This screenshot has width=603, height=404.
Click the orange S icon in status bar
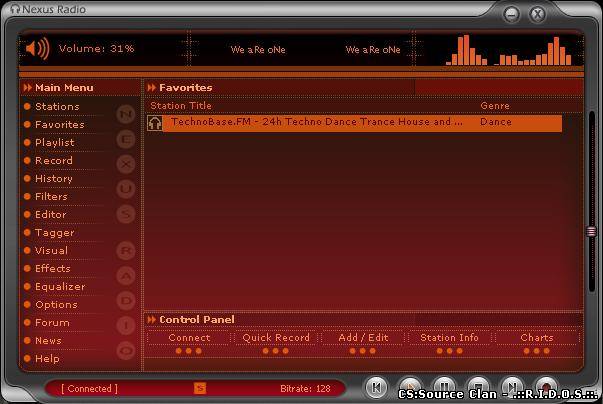click(200, 388)
